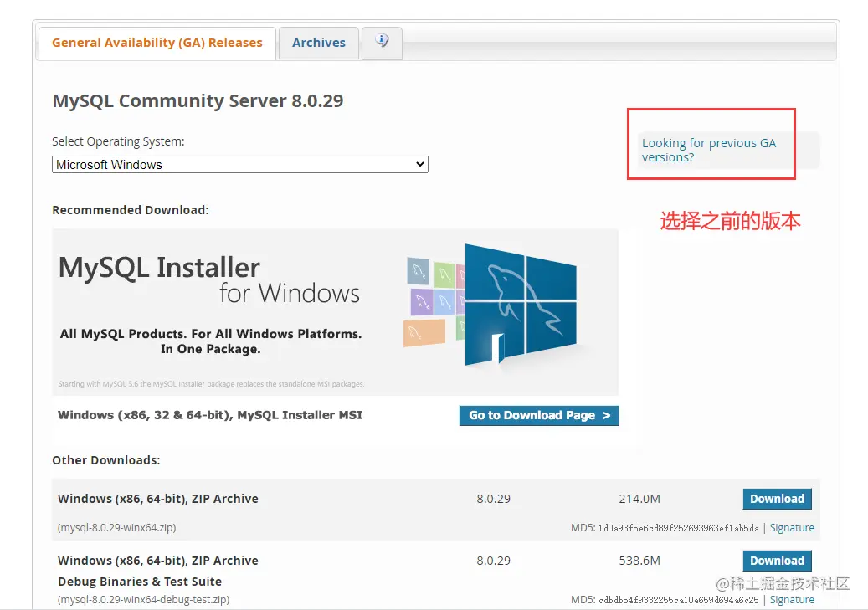Select the MD5 checksum of mysql-8.0.29-winx64.zip
Screen dimensions: 868x610
[679, 528]
